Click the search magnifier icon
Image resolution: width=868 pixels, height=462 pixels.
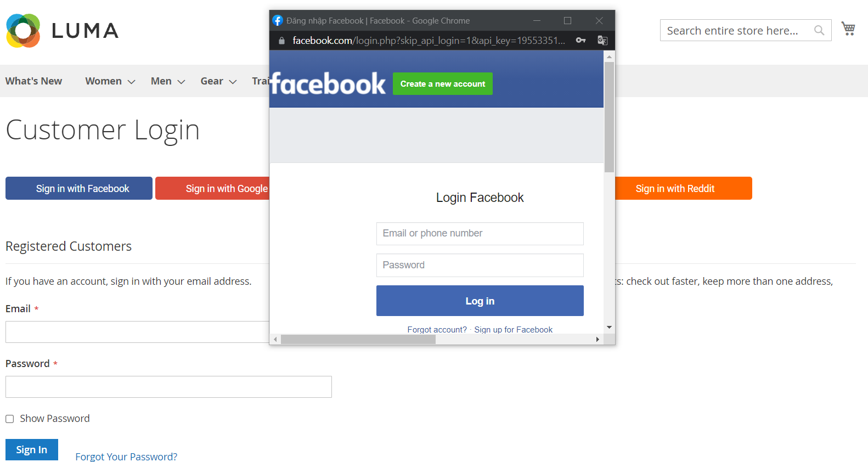click(x=819, y=30)
